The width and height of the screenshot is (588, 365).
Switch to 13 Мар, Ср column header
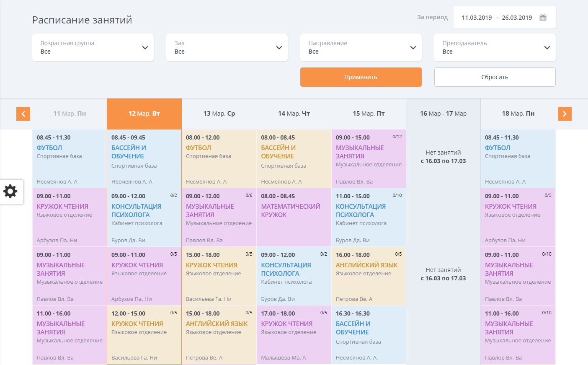pos(219,114)
